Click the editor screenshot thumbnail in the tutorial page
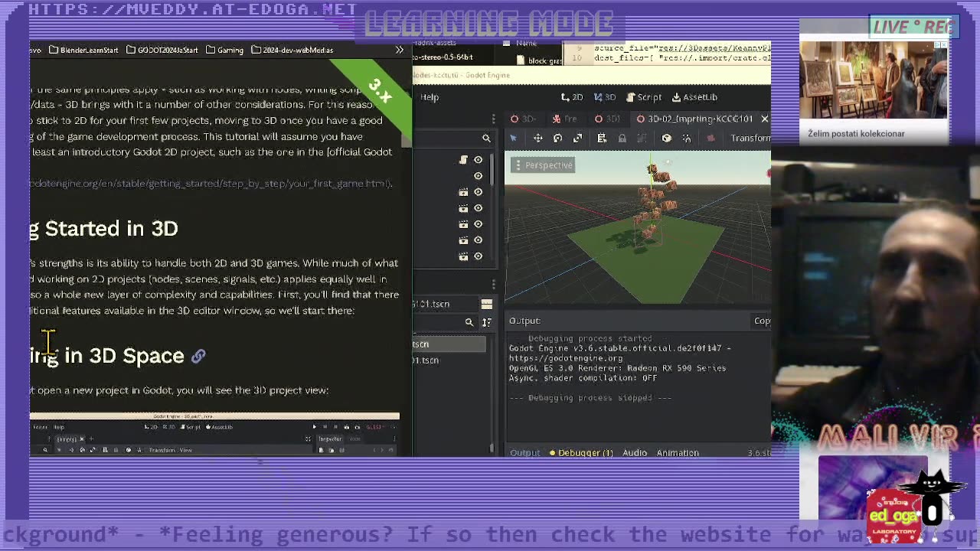This screenshot has width=980, height=551. pos(214,435)
